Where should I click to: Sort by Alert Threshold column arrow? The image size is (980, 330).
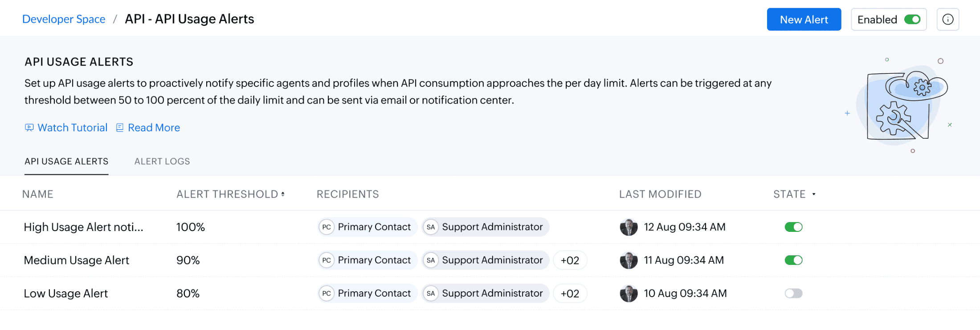283,194
